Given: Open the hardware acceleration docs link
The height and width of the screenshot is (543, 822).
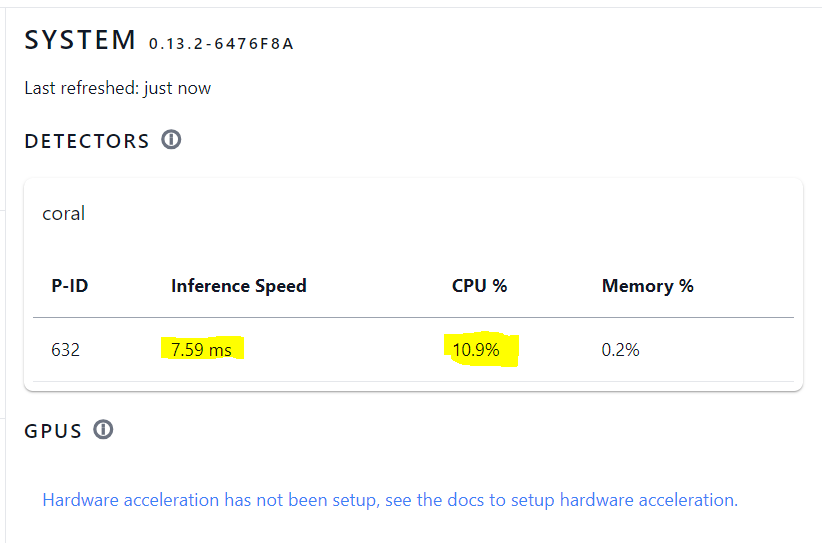Looking at the screenshot, I should click(x=390, y=500).
